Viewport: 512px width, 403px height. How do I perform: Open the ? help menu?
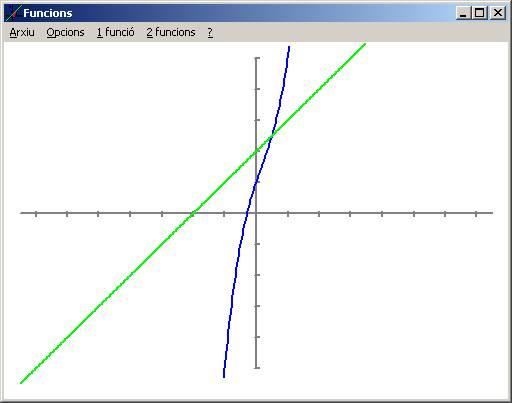point(210,32)
